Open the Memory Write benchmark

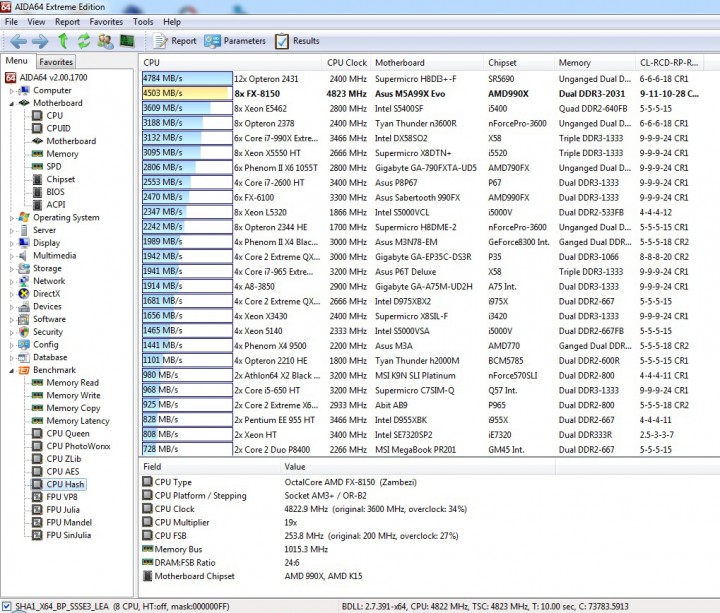[x=66, y=396]
